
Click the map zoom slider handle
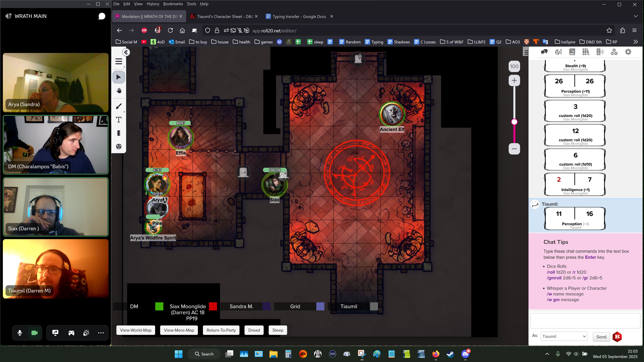(514, 122)
